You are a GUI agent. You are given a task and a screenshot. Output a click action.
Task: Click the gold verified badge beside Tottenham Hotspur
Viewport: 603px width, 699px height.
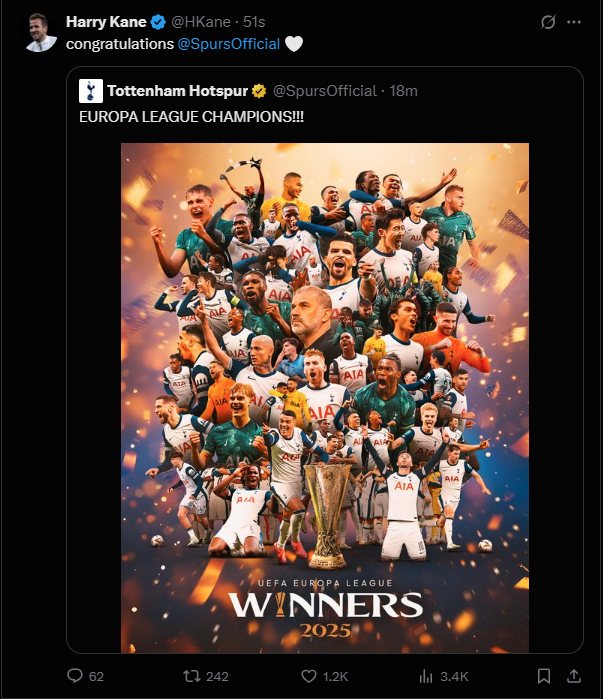[x=259, y=91]
